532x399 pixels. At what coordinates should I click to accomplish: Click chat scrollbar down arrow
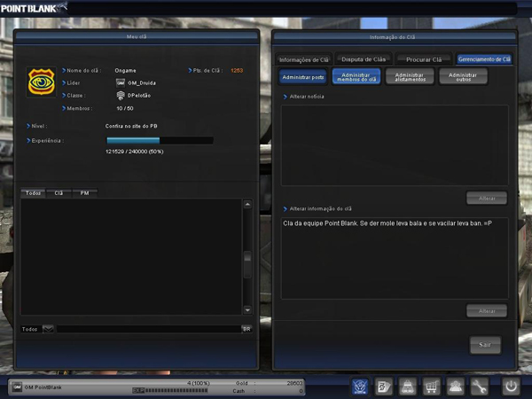tap(247, 309)
